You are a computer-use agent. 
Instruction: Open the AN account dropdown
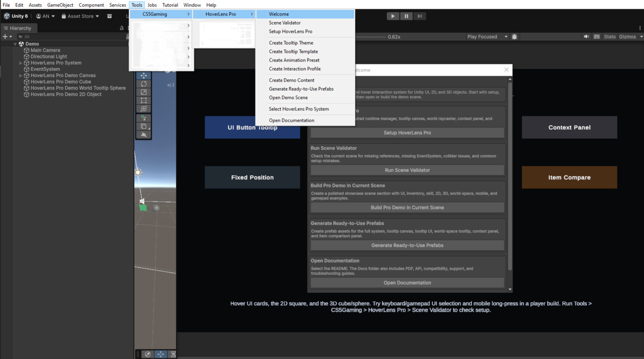click(46, 16)
